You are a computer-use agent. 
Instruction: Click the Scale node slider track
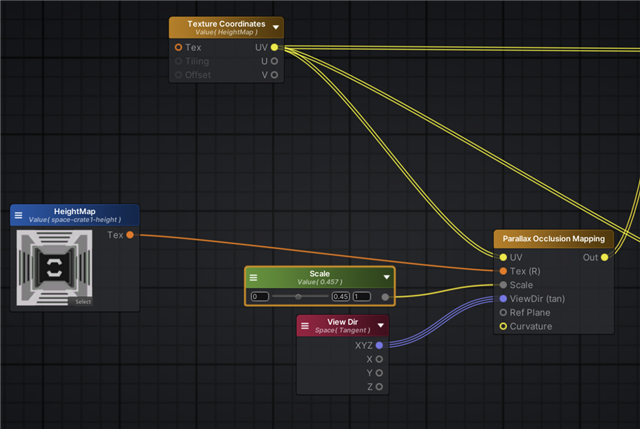[299, 297]
